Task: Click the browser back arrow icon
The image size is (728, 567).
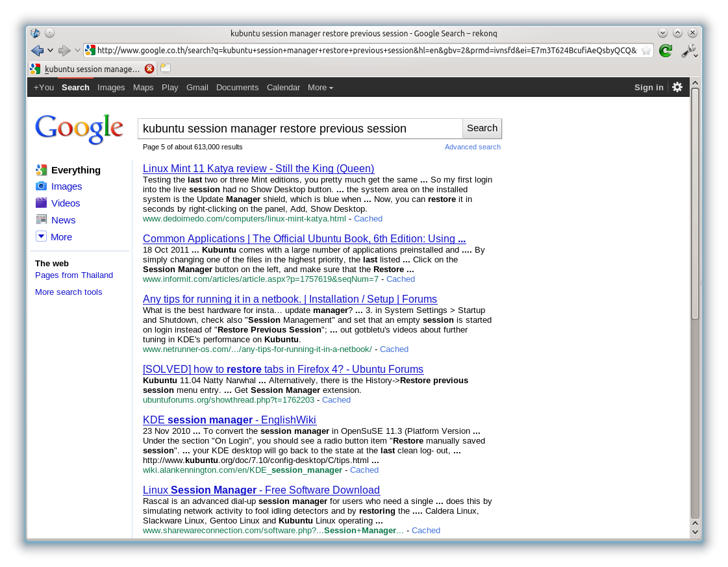Action: tap(37, 50)
